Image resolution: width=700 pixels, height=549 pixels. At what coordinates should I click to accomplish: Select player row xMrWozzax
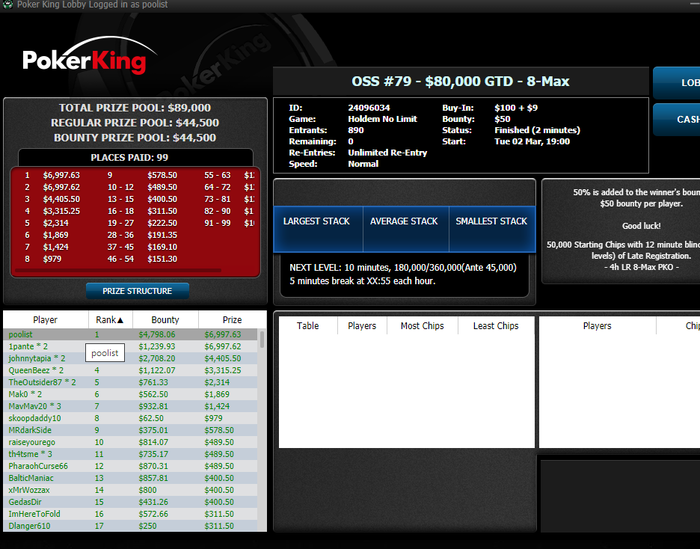(130, 490)
